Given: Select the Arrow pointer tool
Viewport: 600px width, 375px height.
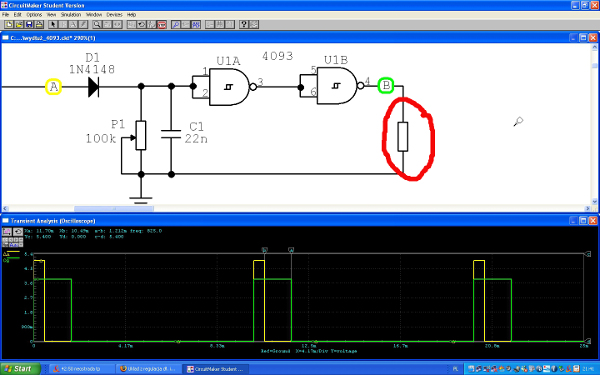Looking at the screenshot, I should pos(53,24).
